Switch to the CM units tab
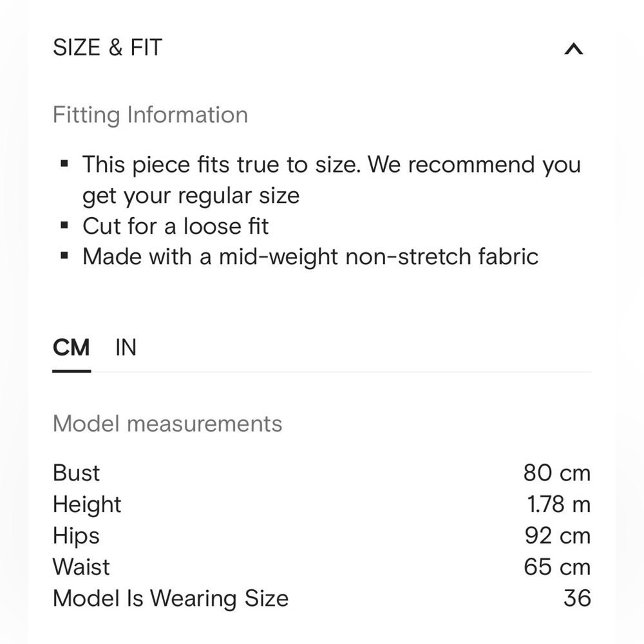The height and width of the screenshot is (644, 644). tap(71, 348)
